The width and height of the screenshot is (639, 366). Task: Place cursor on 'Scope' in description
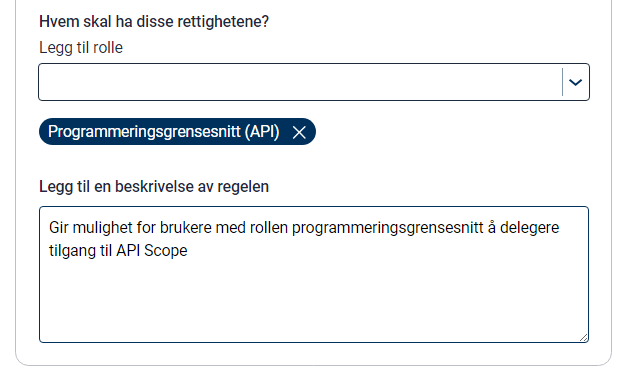point(165,250)
